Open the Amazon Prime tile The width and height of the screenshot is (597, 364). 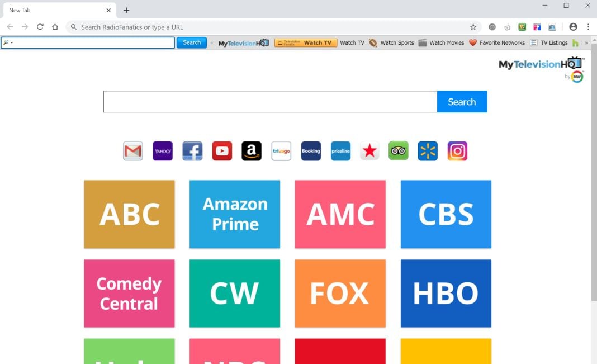235,214
